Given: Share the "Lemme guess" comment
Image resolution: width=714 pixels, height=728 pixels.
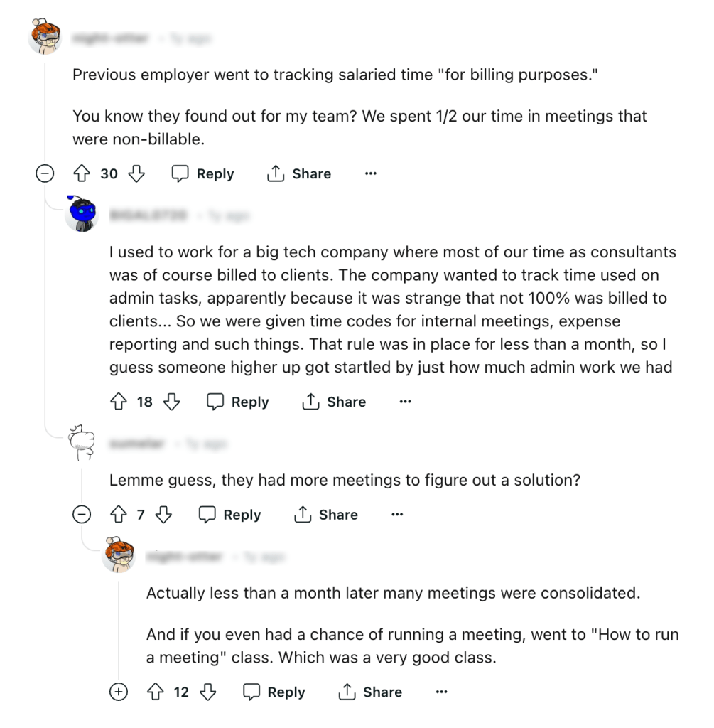Looking at the screenshot, I should tap(326, 515).
